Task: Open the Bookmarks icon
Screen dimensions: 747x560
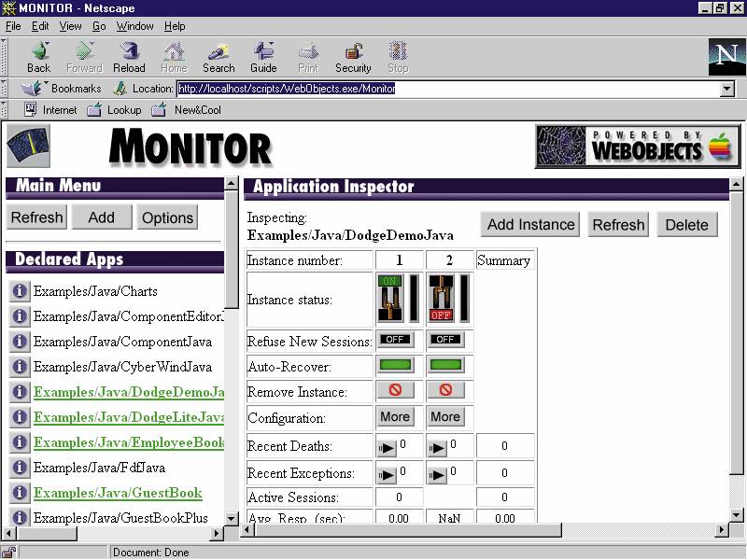Action: click(x=33, y=88)
